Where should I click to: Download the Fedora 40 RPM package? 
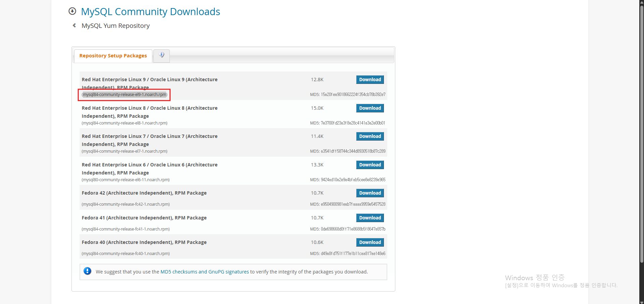pyautogui.click(x=370, y=242)
